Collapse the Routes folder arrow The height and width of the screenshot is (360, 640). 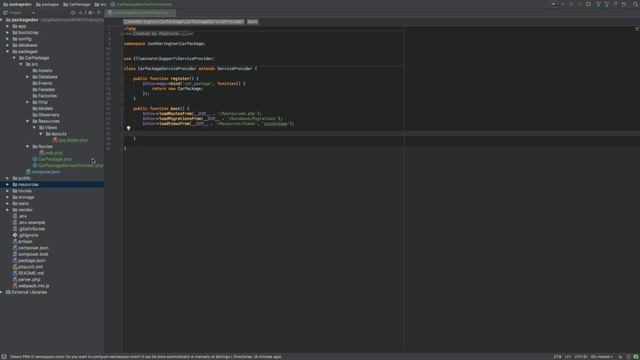pyautogui.click(x=28, y=147)
